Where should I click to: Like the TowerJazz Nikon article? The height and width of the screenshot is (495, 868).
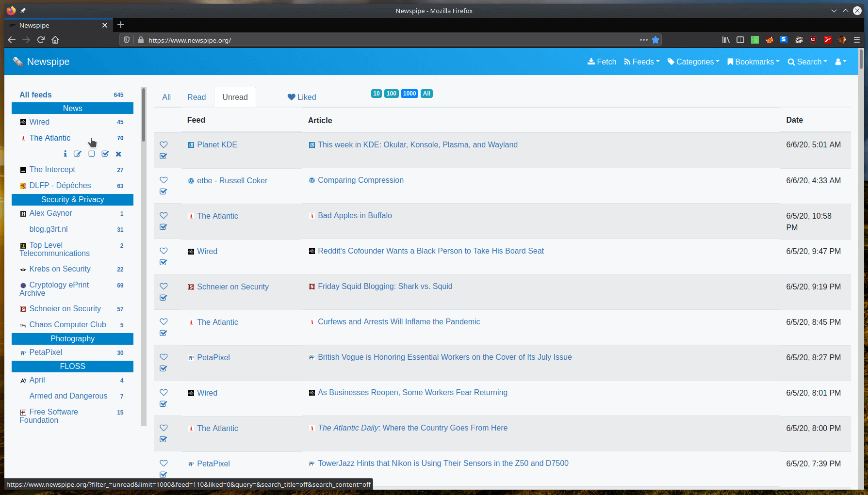tap(164, 463)
